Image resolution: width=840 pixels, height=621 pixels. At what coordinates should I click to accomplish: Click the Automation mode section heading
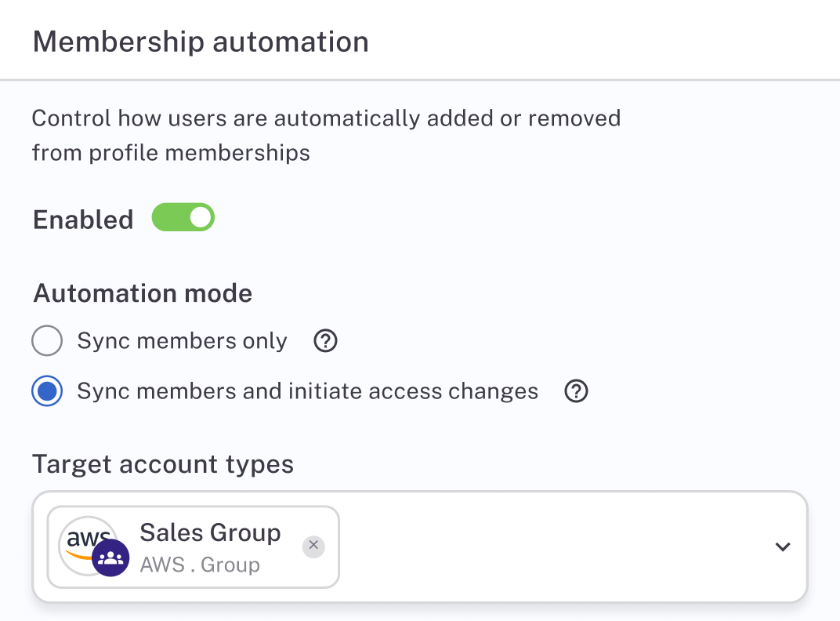(142, 292)
